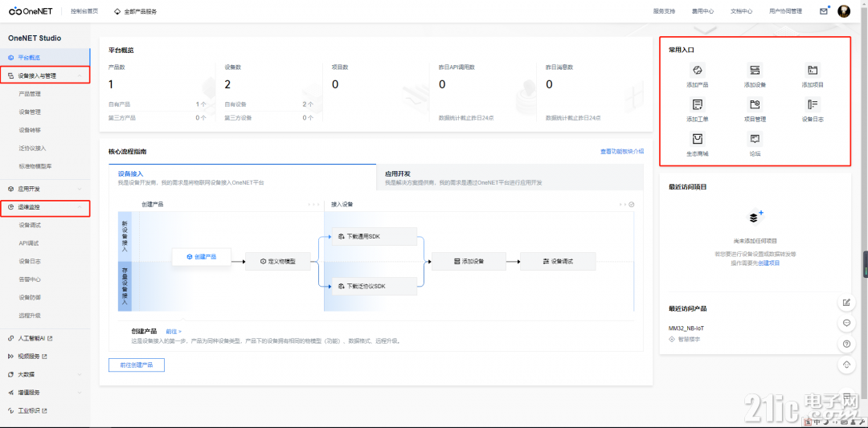868x428 pixels.
Task: Click the 前往 > link beside 创建产品
Action: click(x=174, y=331)
